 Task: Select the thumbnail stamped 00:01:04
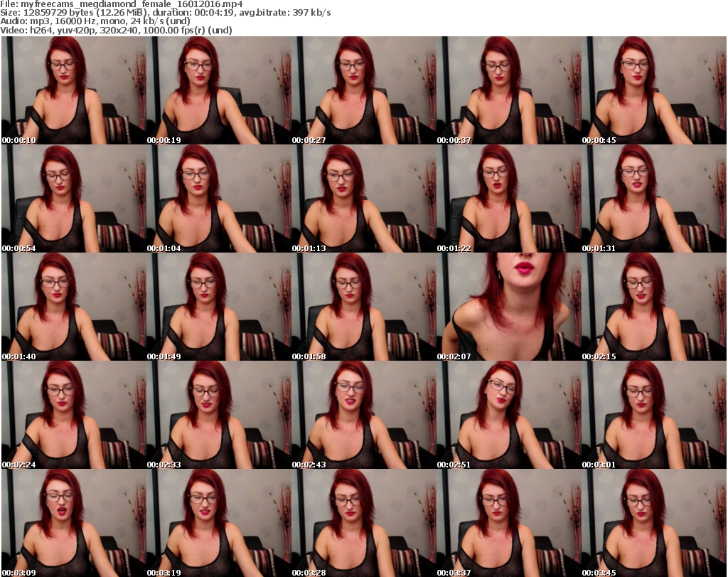pyautogui.click(x=219, y=198)
